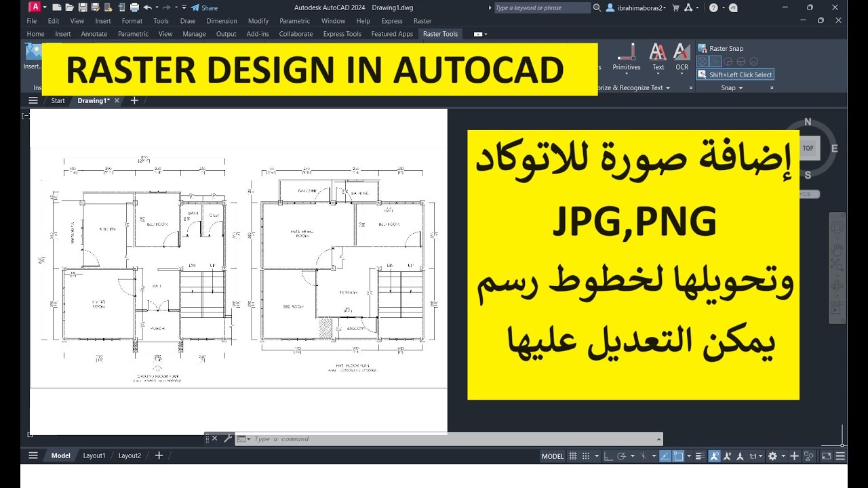Click the Open file folder icon
Image resolution: width=868 pixels, height=488 pixels.
click(x=69, y=7)
